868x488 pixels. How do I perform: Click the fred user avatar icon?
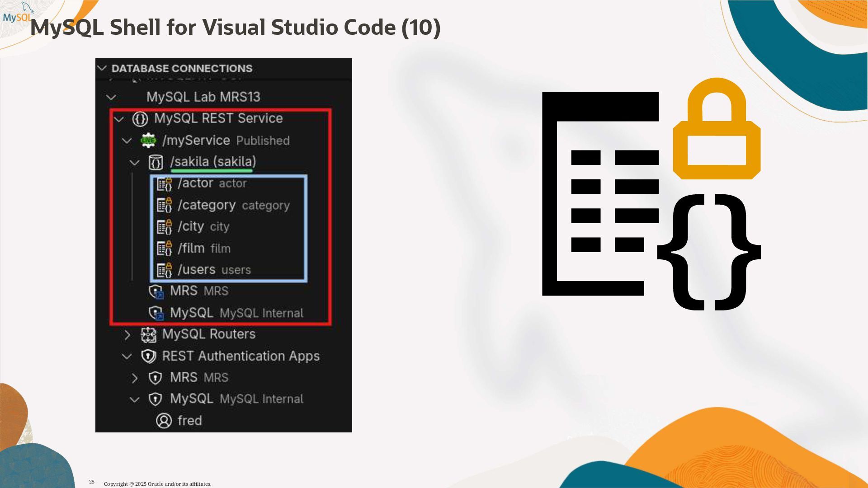(x=164, y=421)
